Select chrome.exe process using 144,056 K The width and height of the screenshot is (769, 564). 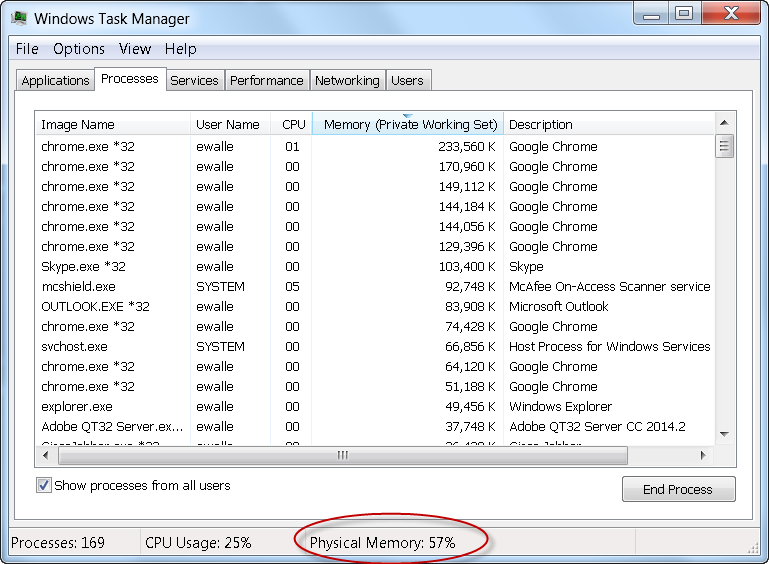[x=375, y=227]
